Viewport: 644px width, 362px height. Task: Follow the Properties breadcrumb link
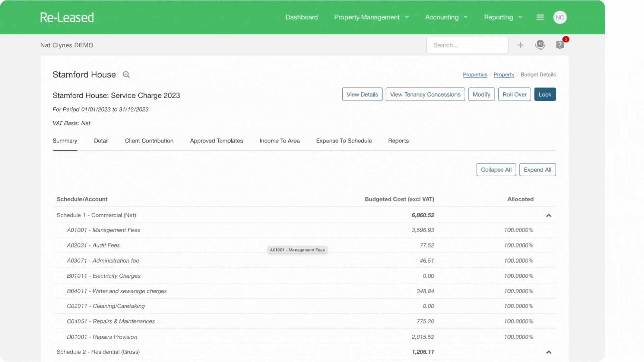475,75
